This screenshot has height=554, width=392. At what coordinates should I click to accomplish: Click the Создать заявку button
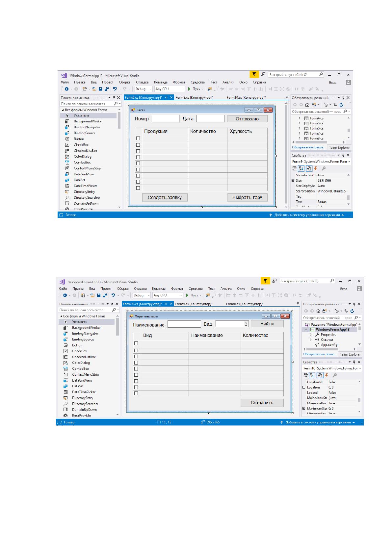165,197
